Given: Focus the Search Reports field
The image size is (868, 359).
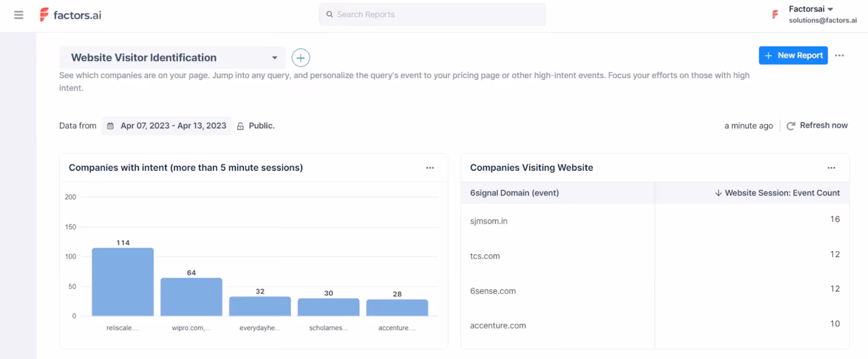Looking at the screenshot, I should pos(432,15).
